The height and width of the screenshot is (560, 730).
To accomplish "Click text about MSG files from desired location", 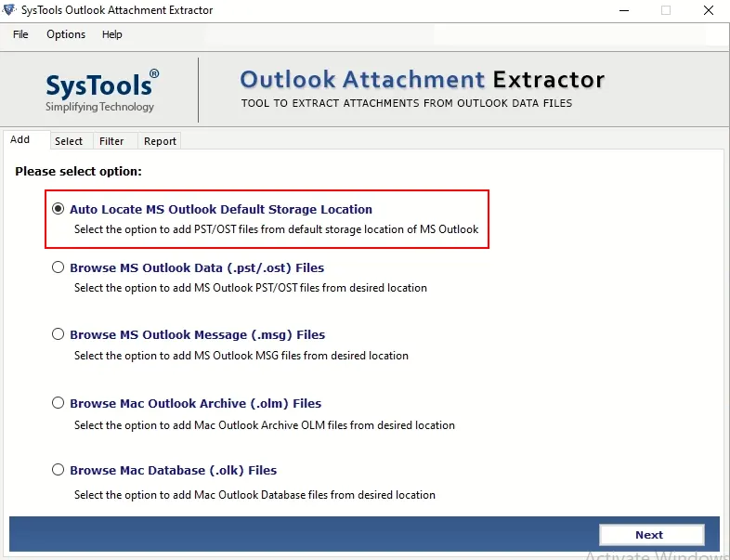I will (241, 356).
